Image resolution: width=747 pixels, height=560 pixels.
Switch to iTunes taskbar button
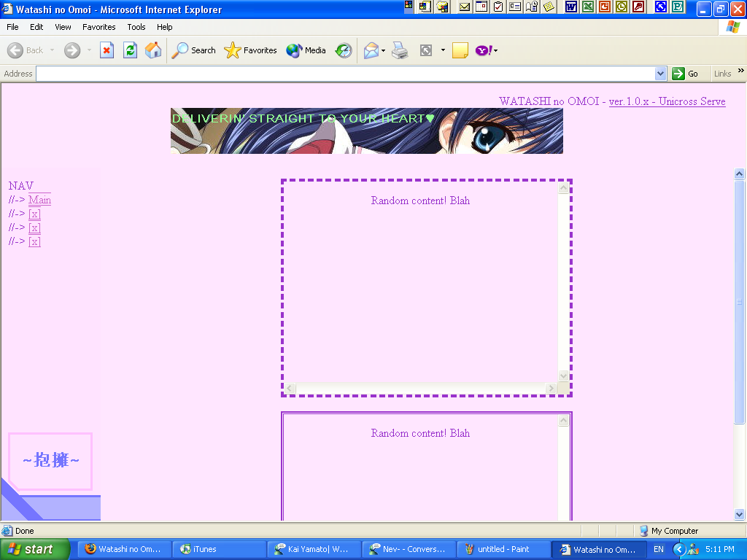(x=218, y=549)
